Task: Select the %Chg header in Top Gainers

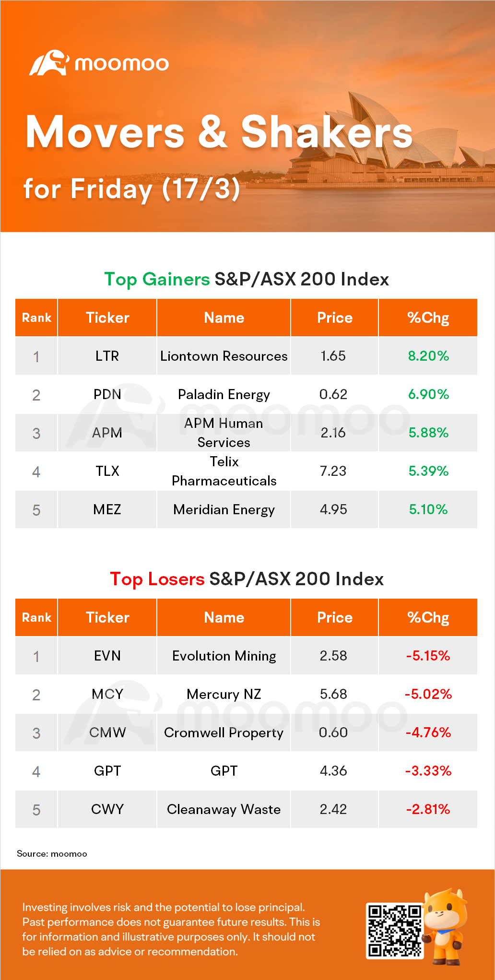Action: [x=428, y=318]
